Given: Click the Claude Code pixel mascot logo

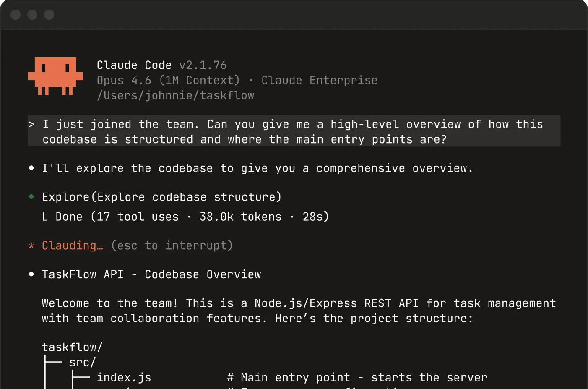Looking at the screenshot, I should [x=55, y=76].
